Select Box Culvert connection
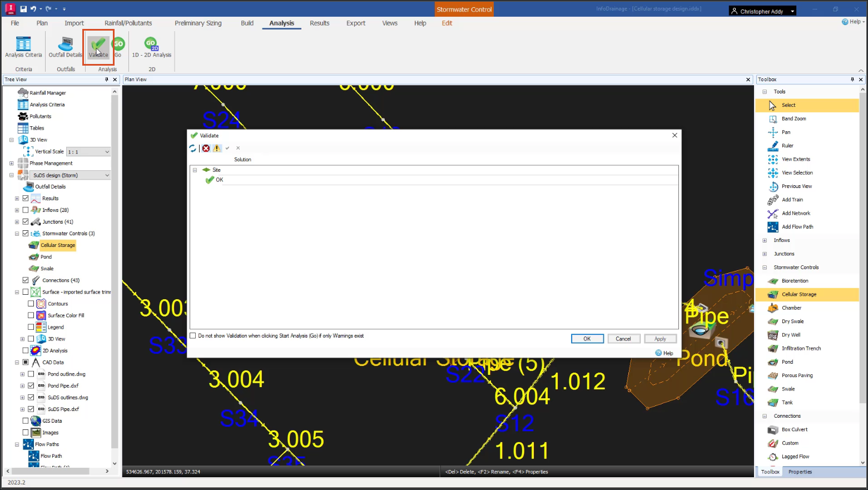Screen dimensions: 868x490 [x=794, y=429]
